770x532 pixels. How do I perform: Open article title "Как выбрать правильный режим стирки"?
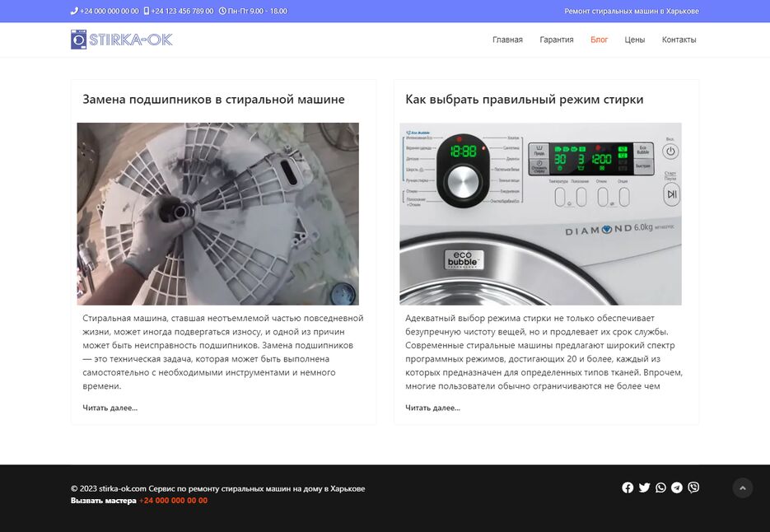click(x=524, y=100)
